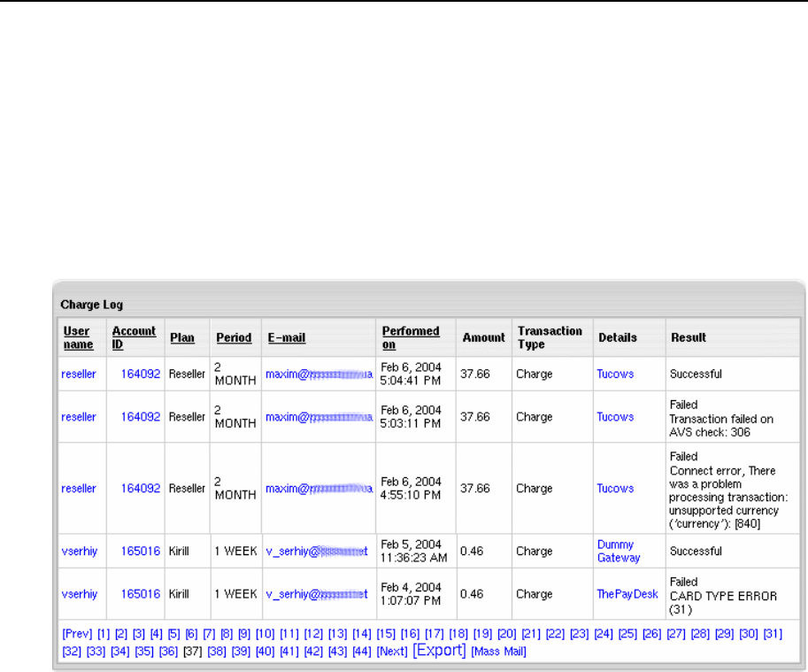Email maxim in the 5:04:41 PM row
This screenshot has width=808, height=672.
click(x=319, y=375)
